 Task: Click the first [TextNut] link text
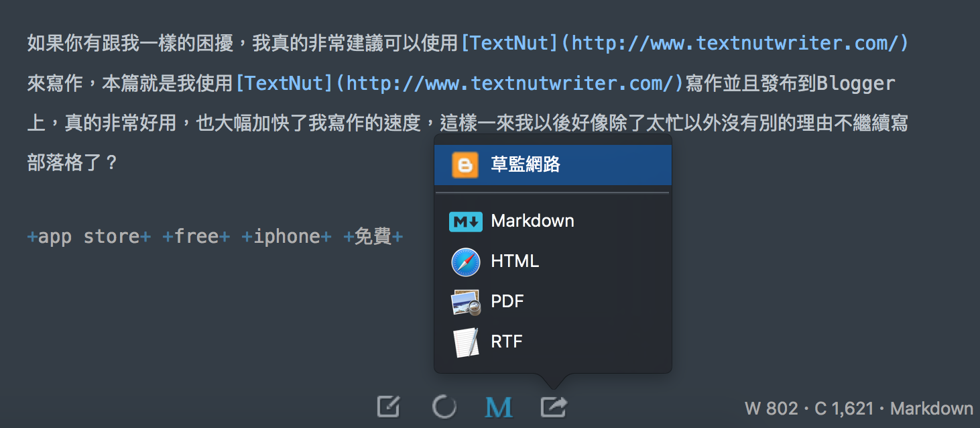(509, 44)
